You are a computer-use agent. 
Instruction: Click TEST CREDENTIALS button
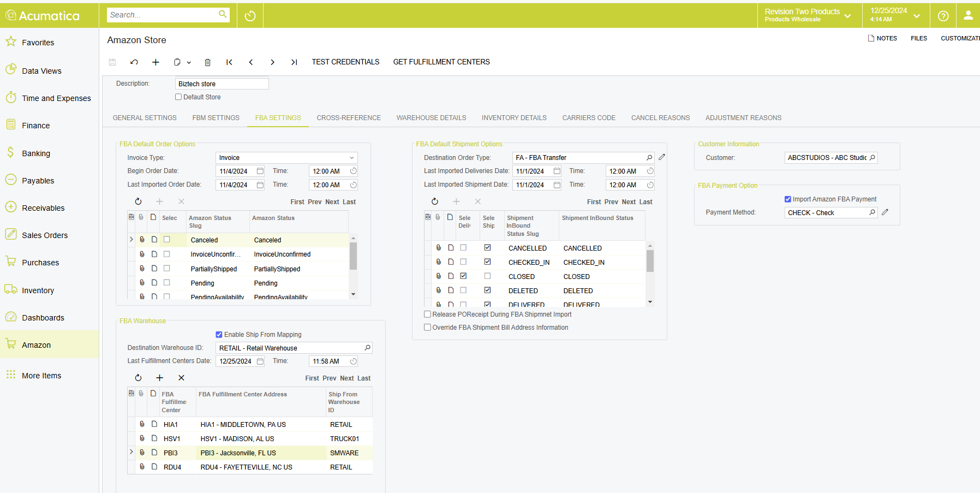point(345,62)
